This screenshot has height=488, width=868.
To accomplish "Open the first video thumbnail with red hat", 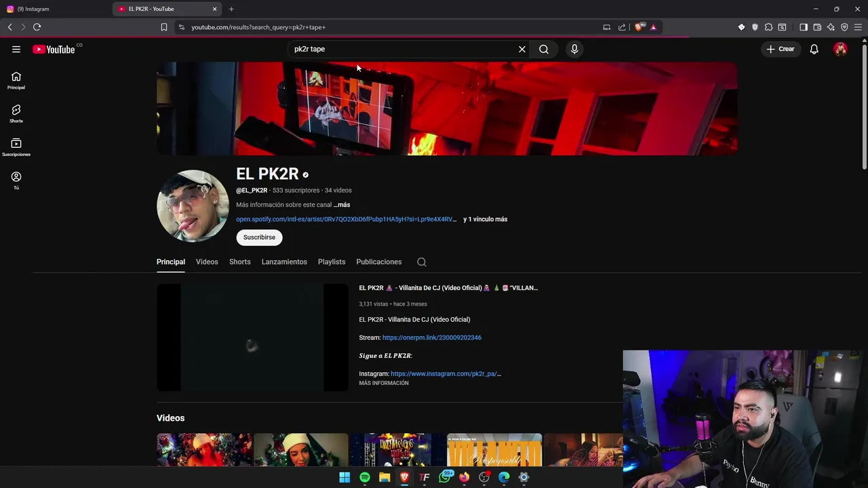I will [x=204, y=450].
